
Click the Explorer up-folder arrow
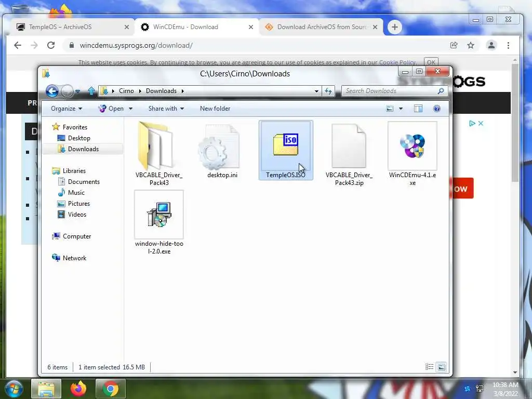pos(91,91)
